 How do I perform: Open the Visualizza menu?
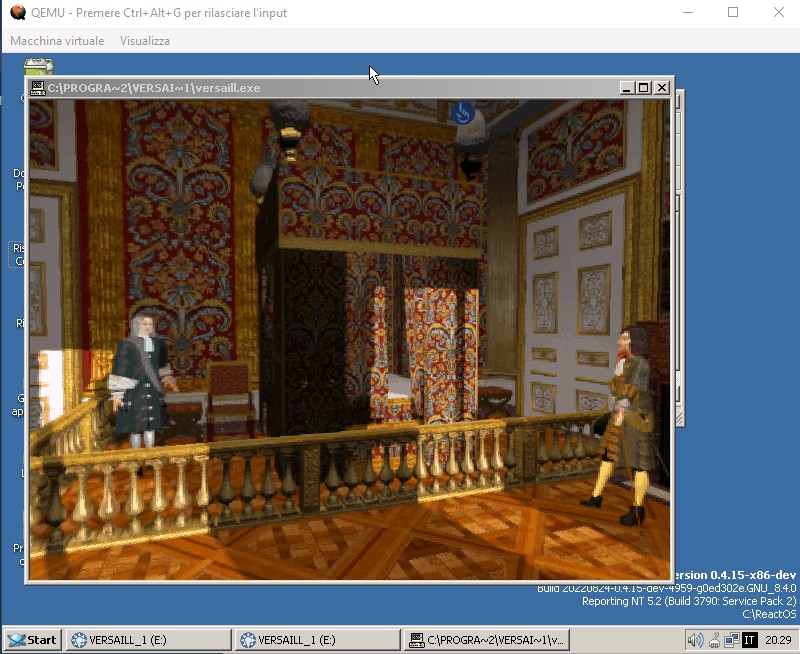pyautogui.click(x=144, y=41)
